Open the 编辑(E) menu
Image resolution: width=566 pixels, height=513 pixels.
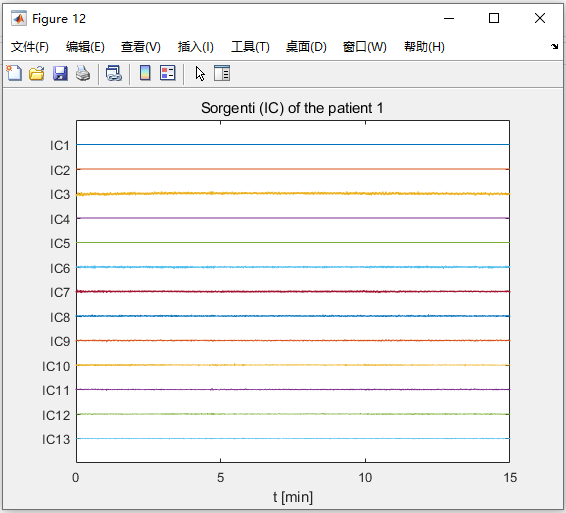click(x=85, y=47)
